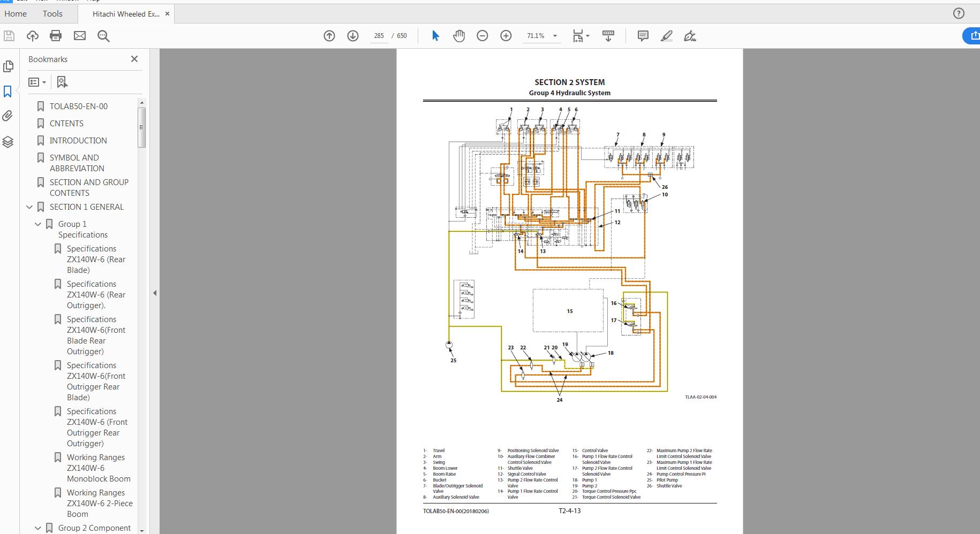Viewport: 980px width, 534px height.
Task: Click the find current bookmark icon
Action: tap(62, 82)
